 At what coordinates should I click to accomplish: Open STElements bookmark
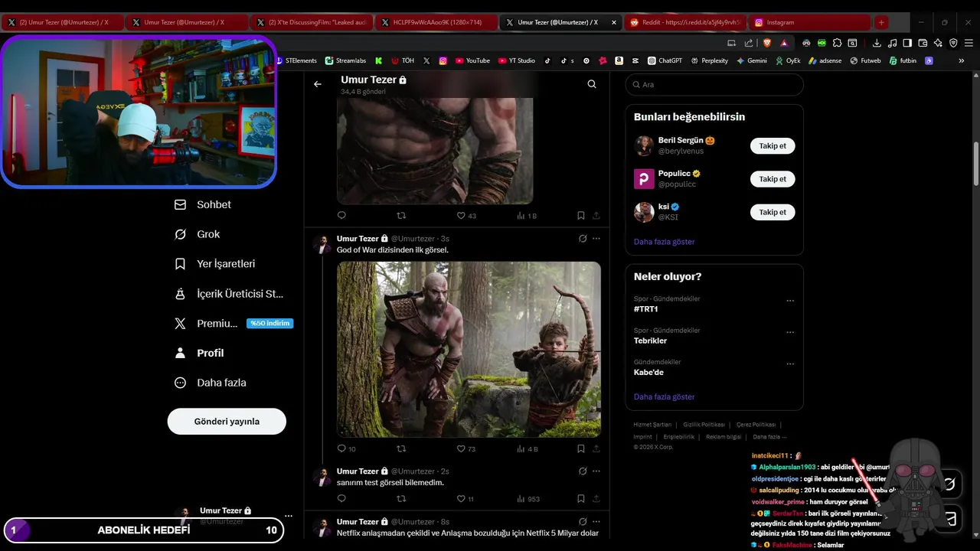click(296, 60)
